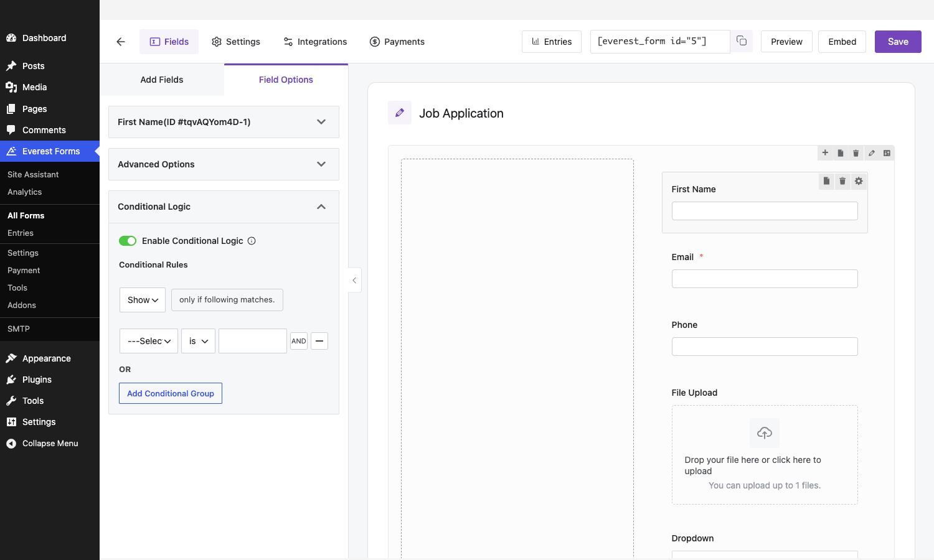This screenshot has height=560, width=934.
Task: Open the Integrations tab
Action: click(315, 42)
